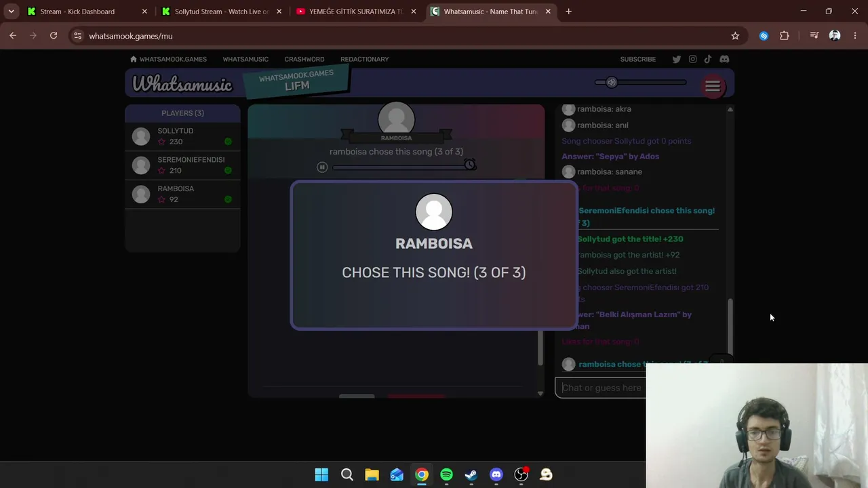The width and height of the screenshot is (868, 488).
Task: Click Ramboisa's avatar in the players list
Action: click(x=141, y=195)
